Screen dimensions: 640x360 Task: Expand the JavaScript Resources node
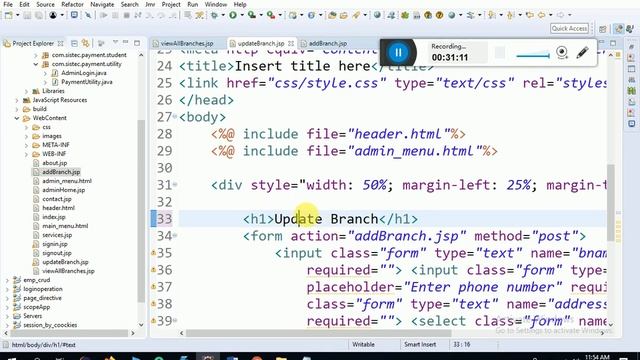coord(17,100)
